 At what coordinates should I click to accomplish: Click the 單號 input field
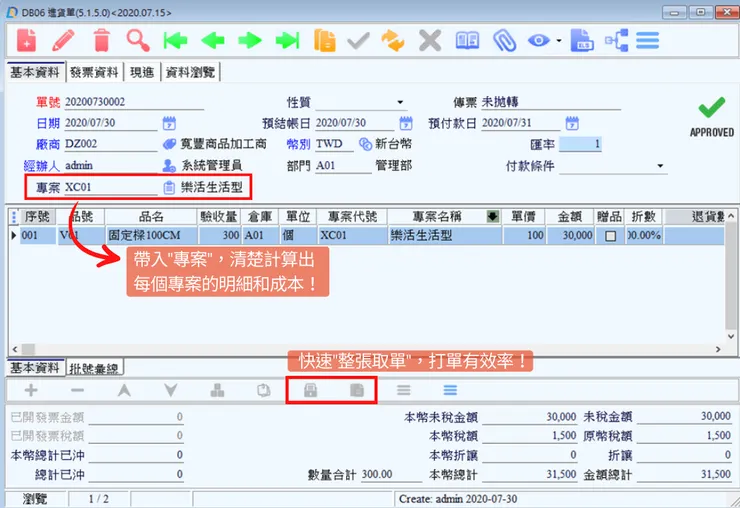[134, 102]
